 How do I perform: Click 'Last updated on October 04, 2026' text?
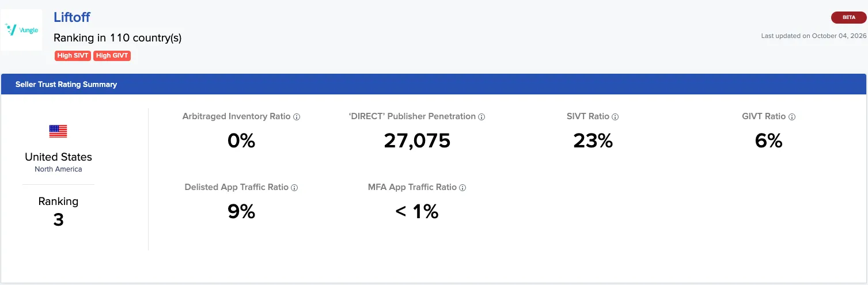pyautogui.click(x=814, y=36)
